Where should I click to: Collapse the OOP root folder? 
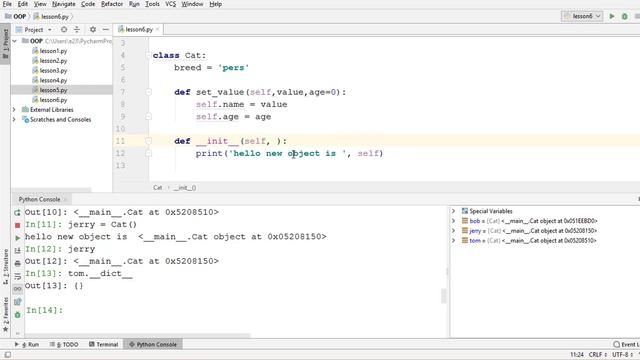pos(15,41)
